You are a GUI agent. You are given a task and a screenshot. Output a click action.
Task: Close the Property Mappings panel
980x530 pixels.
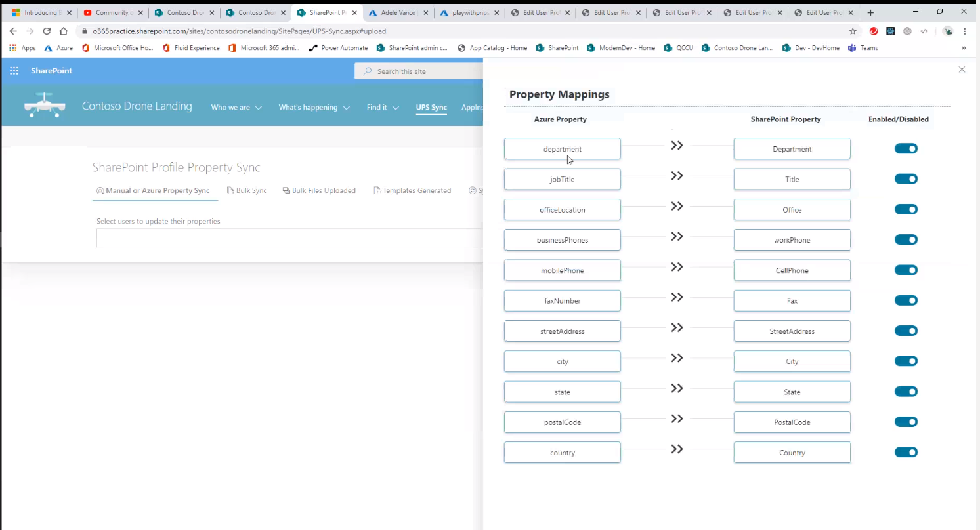962,70
